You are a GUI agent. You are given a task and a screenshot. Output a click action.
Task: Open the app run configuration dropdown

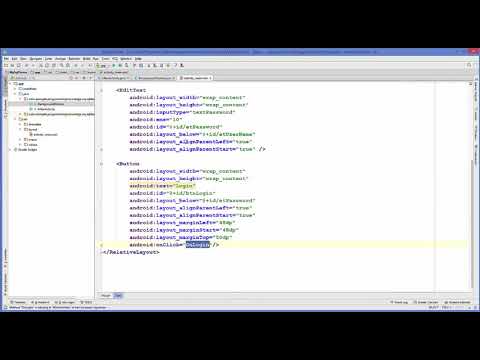tap(103, 66)
